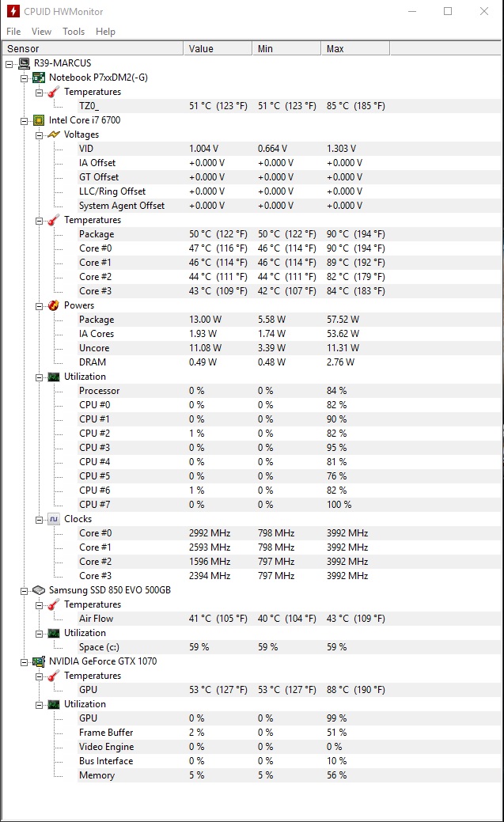Open the File menu
Viewport: 504px width, 822px height.
pyautogui.click(x=13, y=32)
